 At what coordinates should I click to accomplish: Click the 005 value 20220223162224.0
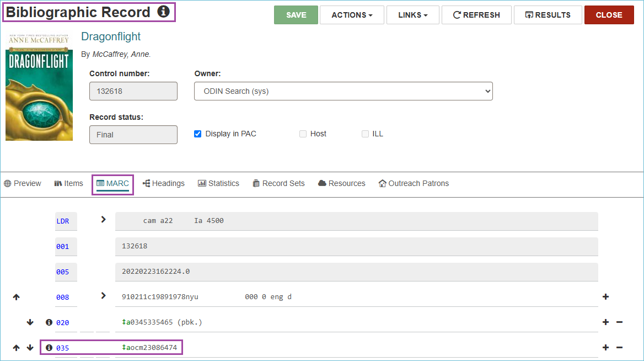(x=357, y=272)
